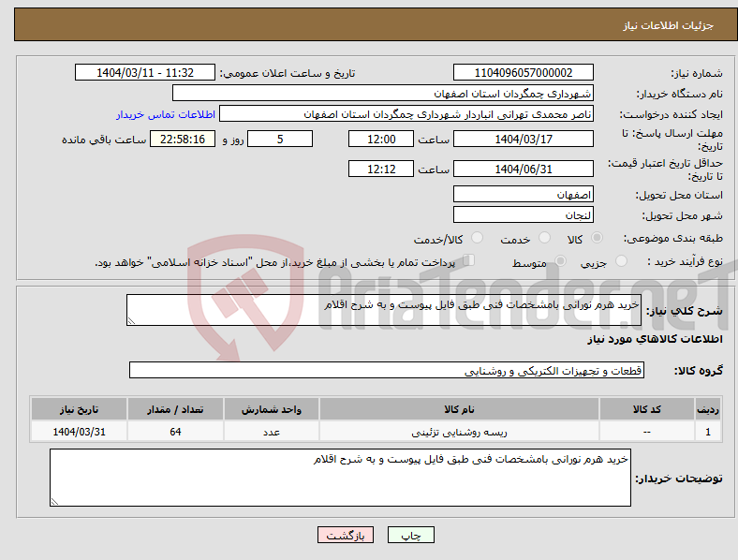Click the response deadline date 1404/03/17
The width and height of the screenshot is (738, 560).
click(x=524, y=139)
